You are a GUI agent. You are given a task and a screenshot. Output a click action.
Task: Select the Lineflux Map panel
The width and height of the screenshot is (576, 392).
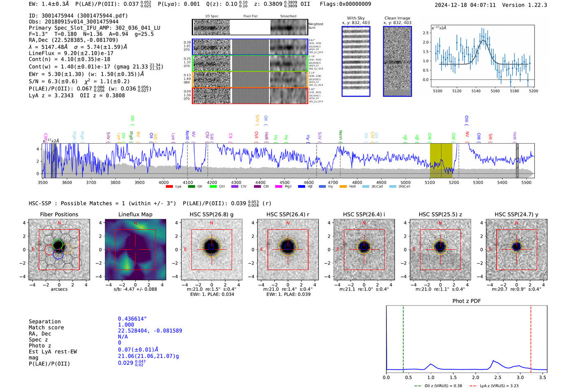135,250
